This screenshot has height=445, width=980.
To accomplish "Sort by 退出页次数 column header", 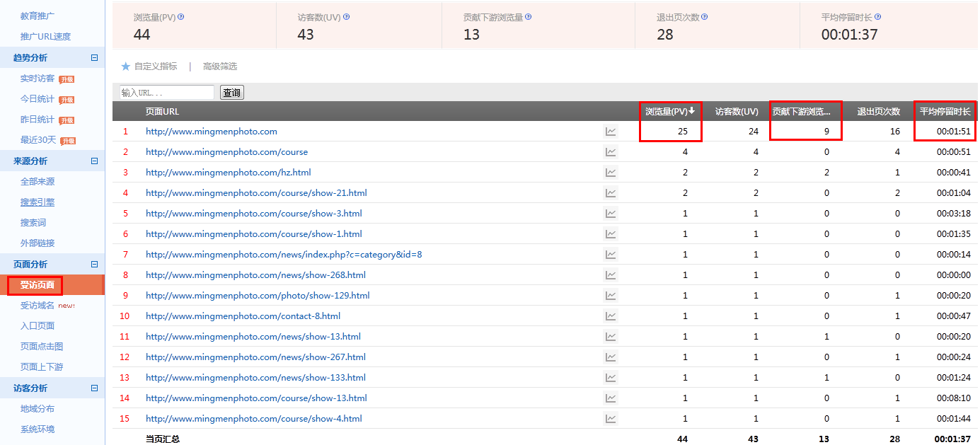I will 878,111.
